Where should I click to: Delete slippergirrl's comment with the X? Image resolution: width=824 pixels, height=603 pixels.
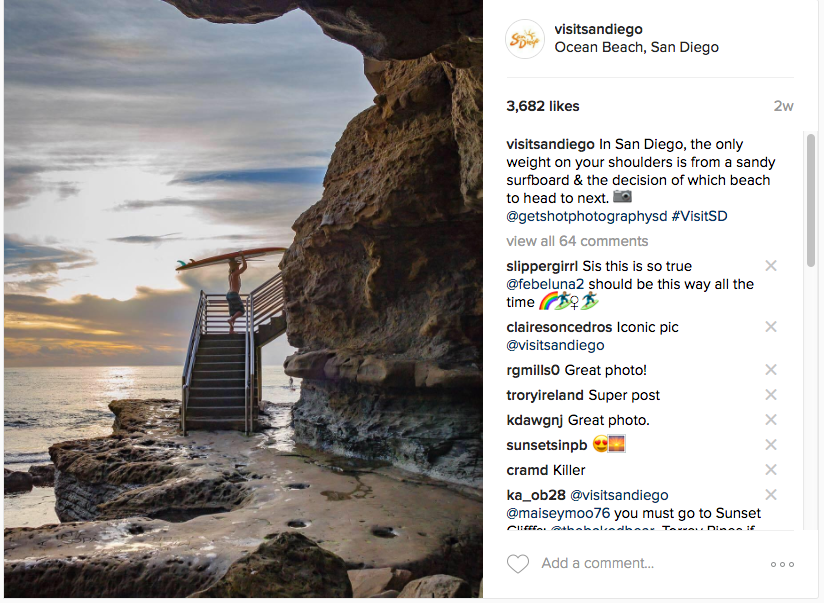770,265
